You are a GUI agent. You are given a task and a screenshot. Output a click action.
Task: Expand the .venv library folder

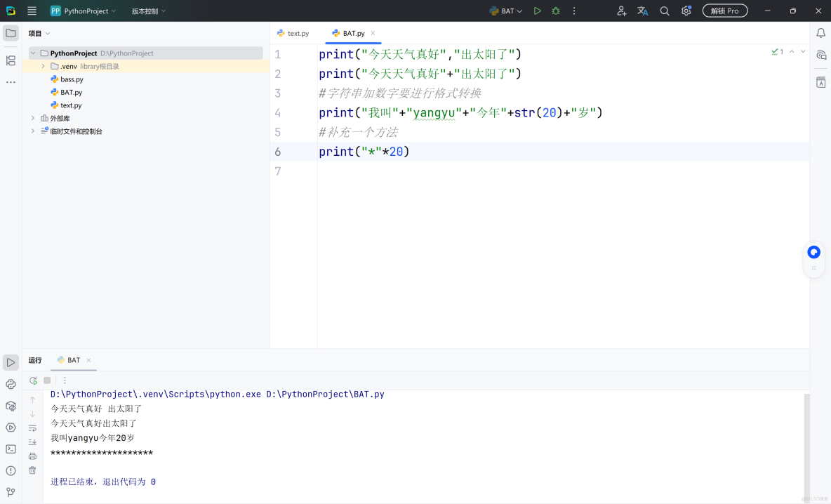click(x=42, y=65)
